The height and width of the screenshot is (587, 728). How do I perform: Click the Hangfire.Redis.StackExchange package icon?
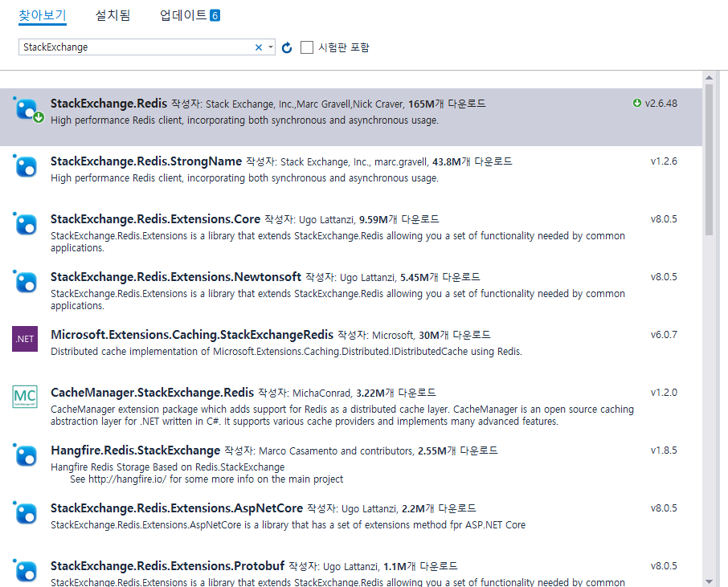26,455
